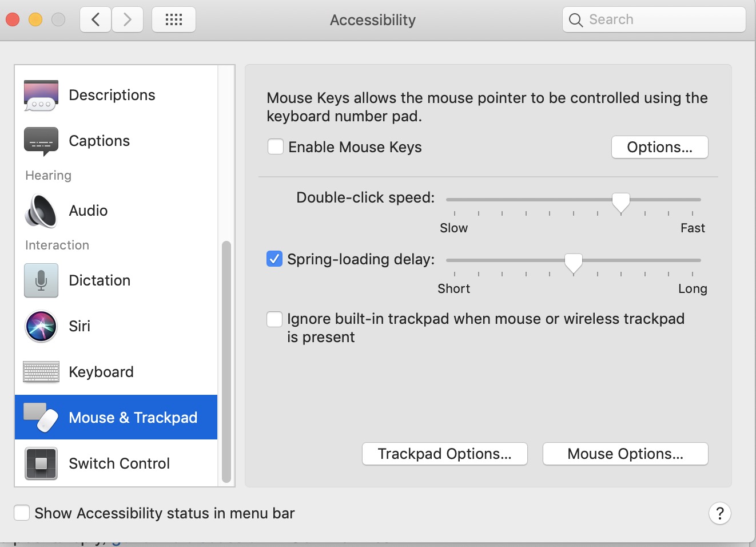Click the Dictation microphone icon
Image resolution: width=756 pixels, height=547 pixels.
coord(41,280)
